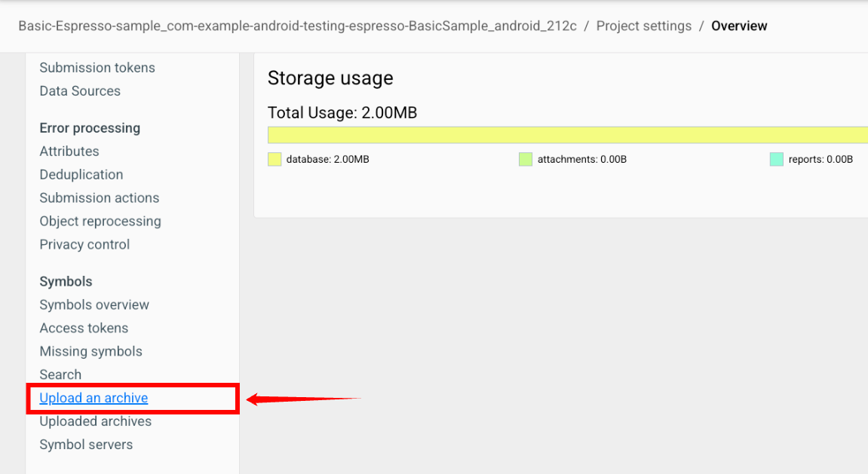
Task: Open Submission actions settings
Action: [99, 197]
